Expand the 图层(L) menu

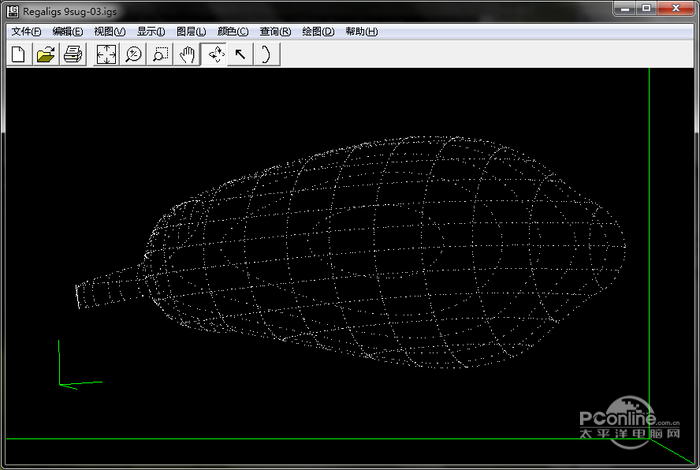[x=191, y=31]
